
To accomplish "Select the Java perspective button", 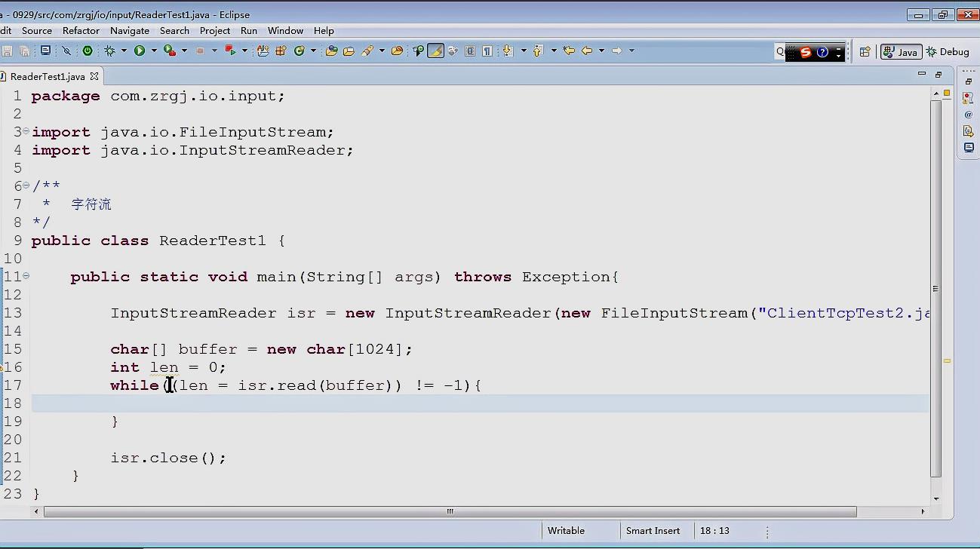I will point(901,51).
